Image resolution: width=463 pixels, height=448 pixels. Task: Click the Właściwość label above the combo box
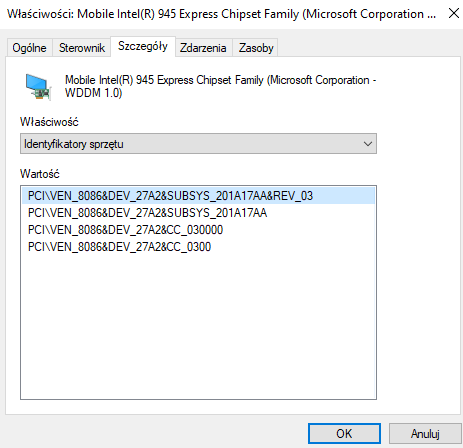(49, 122)
